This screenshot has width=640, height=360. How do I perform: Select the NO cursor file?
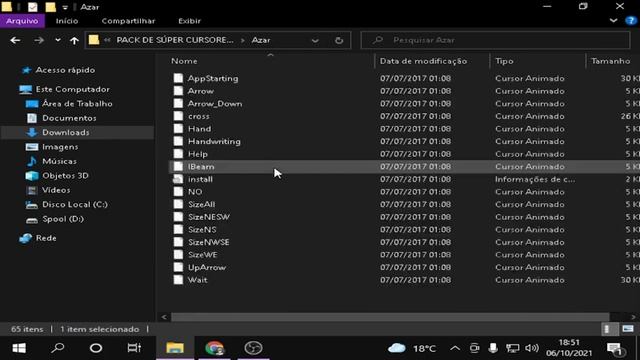[195, 192]
